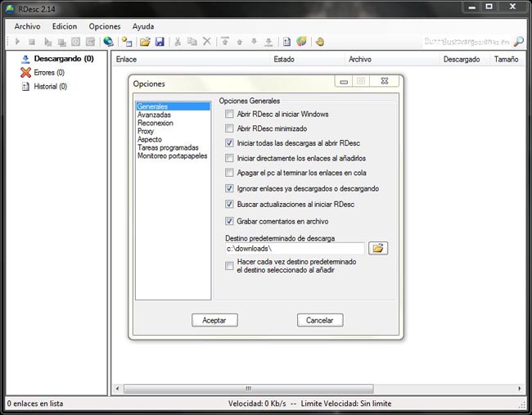The image size is (532, 415).
Task: Select Proxy in options category list
Action: (x=146, y=132)
